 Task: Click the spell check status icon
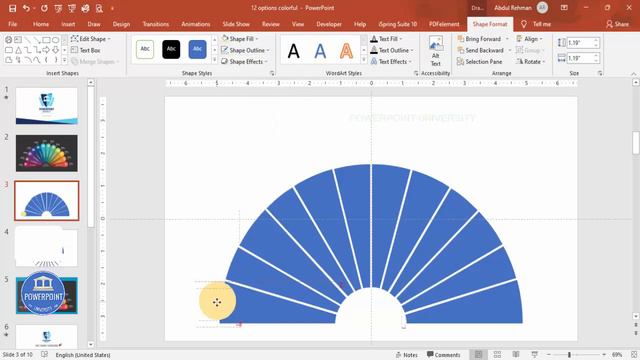[44, 355]
